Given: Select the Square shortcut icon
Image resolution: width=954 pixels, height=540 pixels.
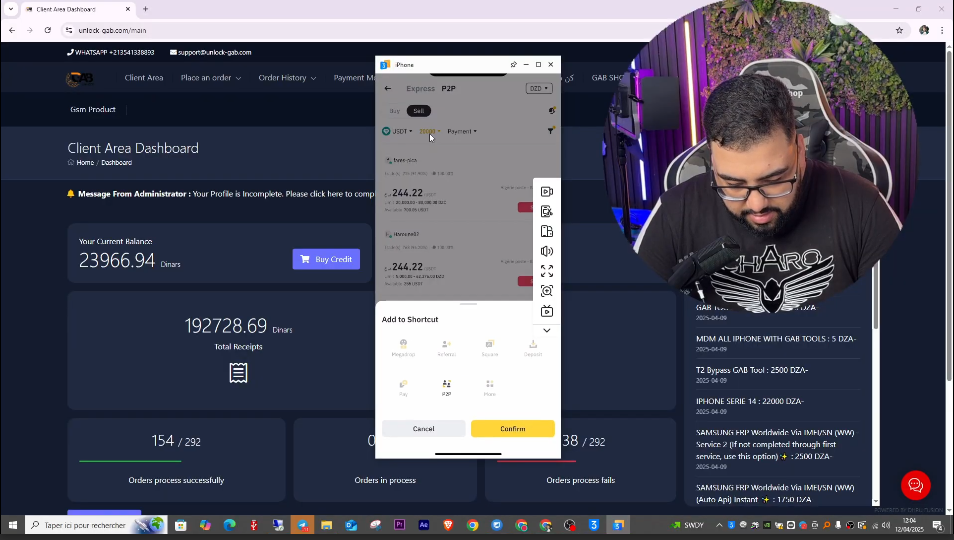Looking at the screenshot, I should [489, 347].
